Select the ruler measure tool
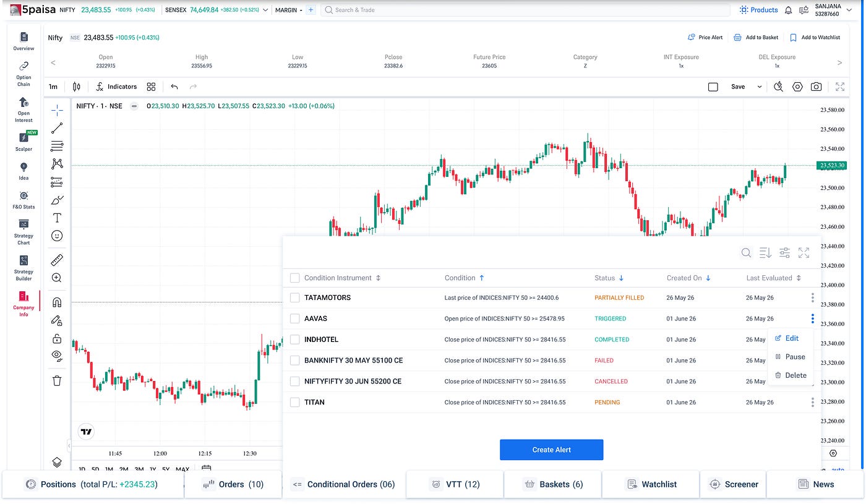Image resolution: width=866 pixels, height=504 pixels. tap(57, 260)
